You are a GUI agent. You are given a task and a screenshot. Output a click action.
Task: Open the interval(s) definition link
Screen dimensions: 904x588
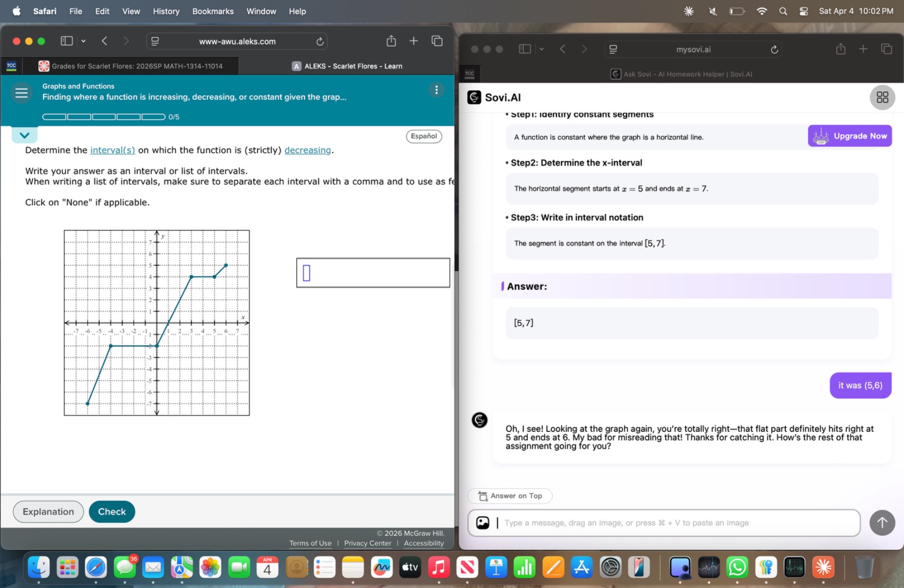(113, 150)
